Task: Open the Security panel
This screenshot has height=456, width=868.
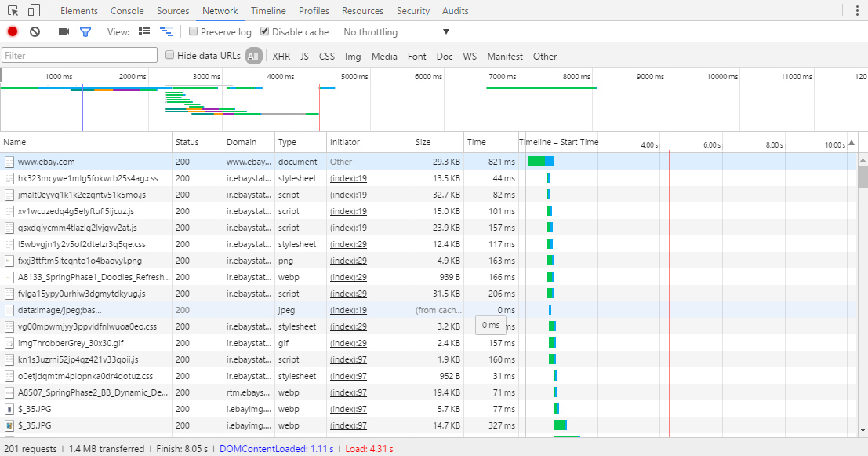Action: 412,10
